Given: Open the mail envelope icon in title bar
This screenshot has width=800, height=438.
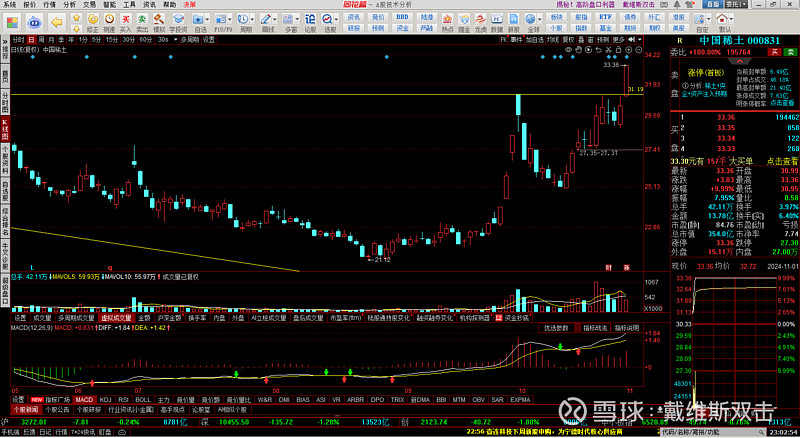Looking at the screenshot, I should 666,5.
